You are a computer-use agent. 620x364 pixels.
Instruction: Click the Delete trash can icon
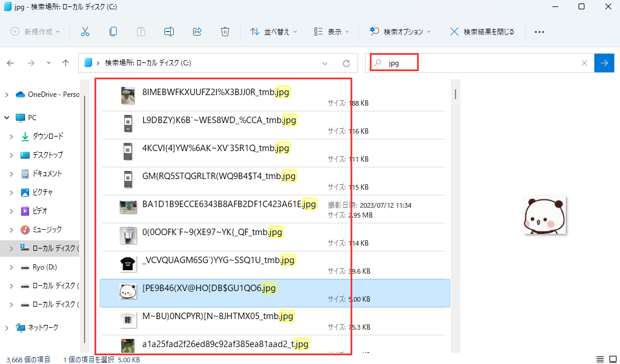(x=225, y=32)
